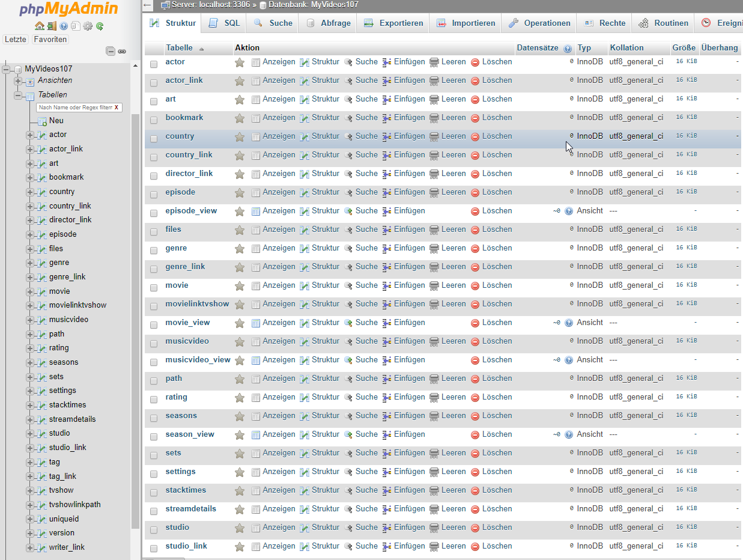The height and width of the screenshot is (560, 743).
Task: Click the Suche magnifier icon in episode row
Action: coord(348,193)
